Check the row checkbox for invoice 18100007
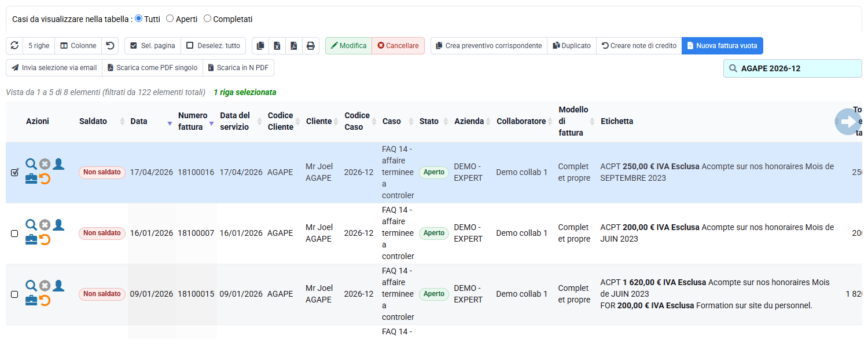Viewport: 868px width, 350px height. pos(14,234)
